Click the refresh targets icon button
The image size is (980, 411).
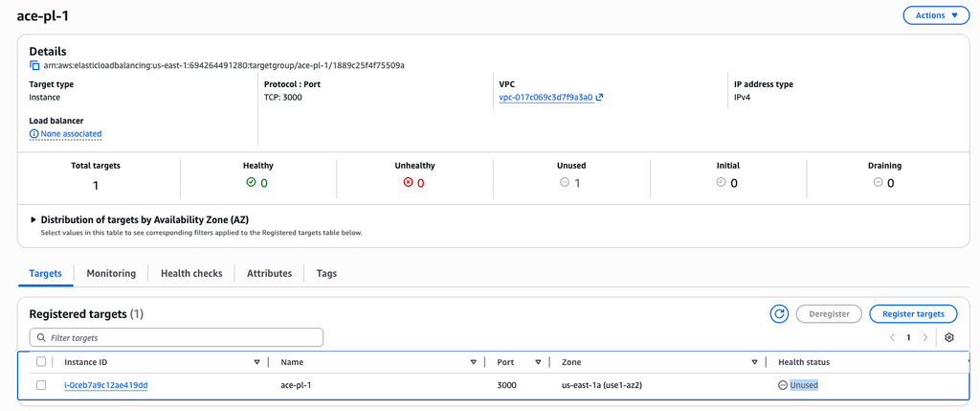[x=779, y=313]
